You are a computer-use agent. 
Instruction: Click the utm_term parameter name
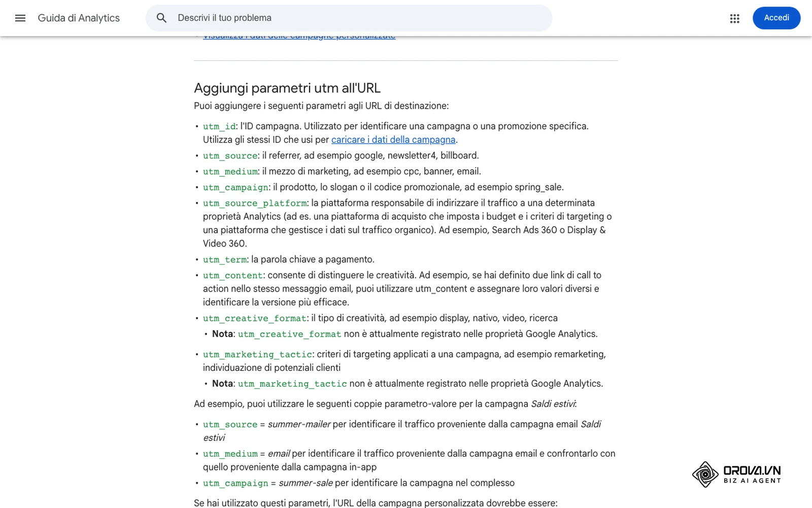click(225, 260)
